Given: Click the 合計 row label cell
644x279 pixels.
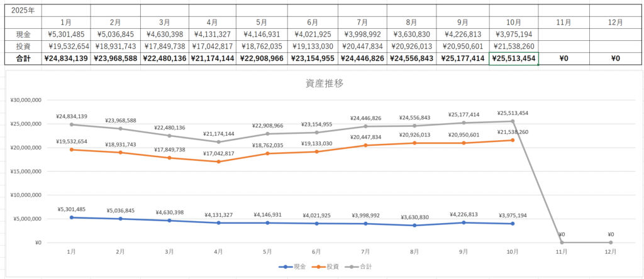Looking at the screenshot, I should click(x=23, y=58).
